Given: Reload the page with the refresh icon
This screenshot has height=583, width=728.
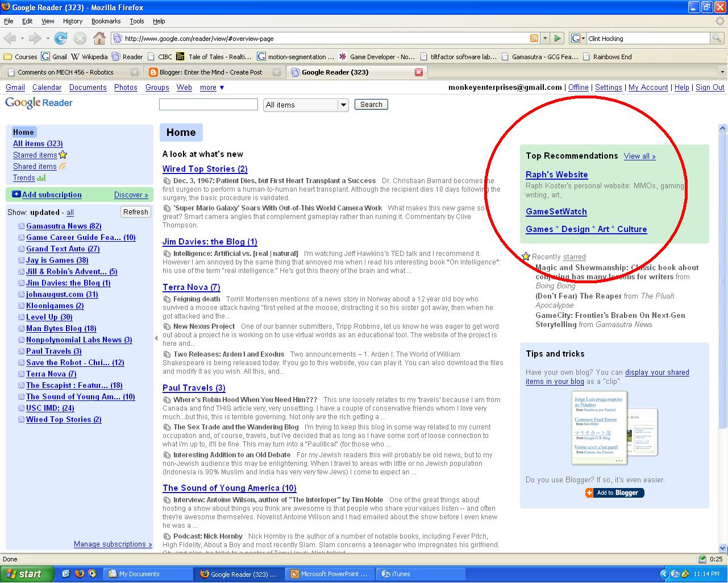Looking at the screenshot, I should click(x=61, y=39).
